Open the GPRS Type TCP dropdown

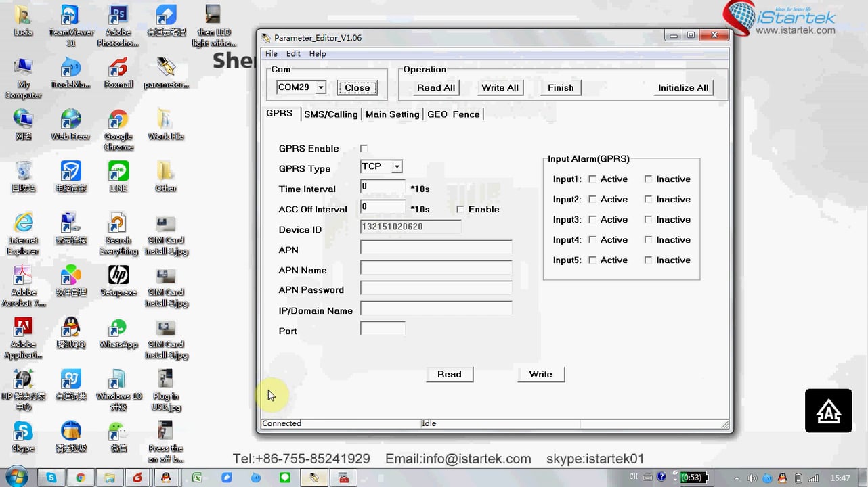pyautogui.click(x=397, y=166)
